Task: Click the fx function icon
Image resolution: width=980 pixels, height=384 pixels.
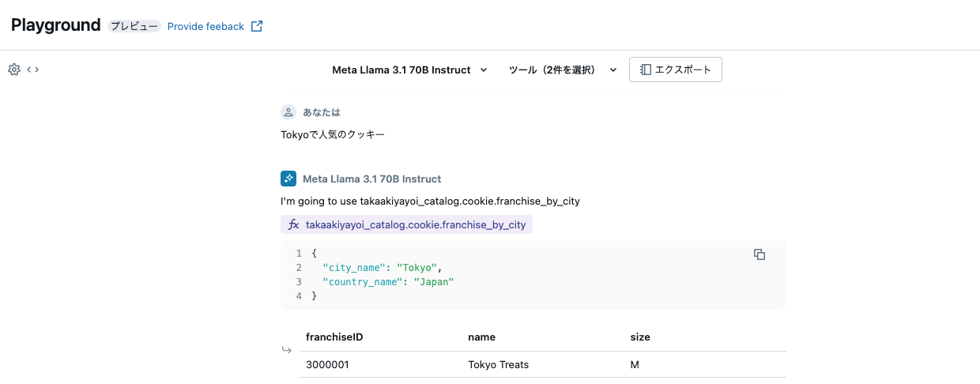Action: click(293, 225)
